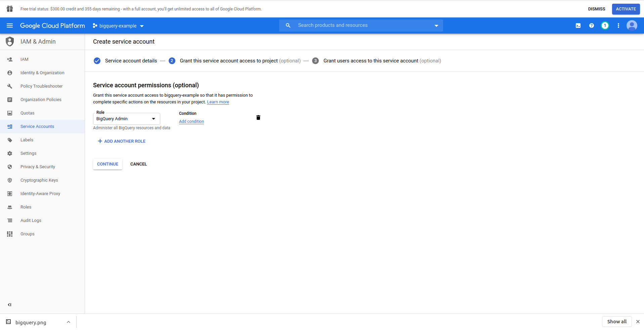Open the bigquery-example project selector
The image size is (644, 330).
[x=118, y=26]
